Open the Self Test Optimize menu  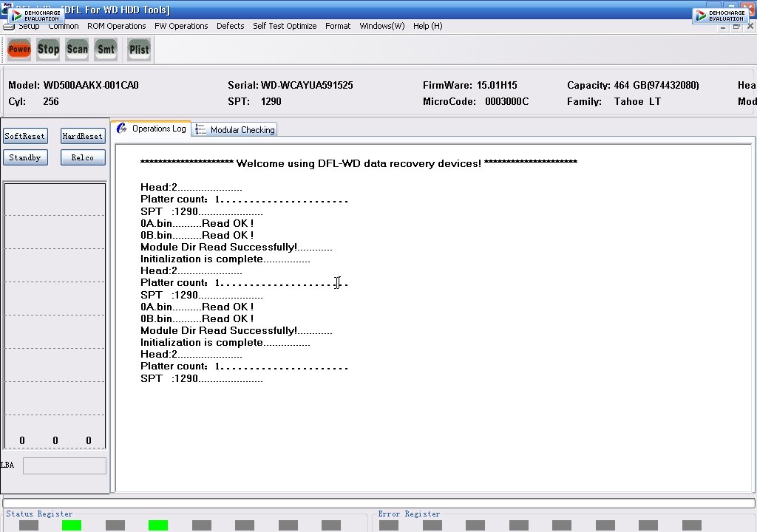(x=285, y=26)
